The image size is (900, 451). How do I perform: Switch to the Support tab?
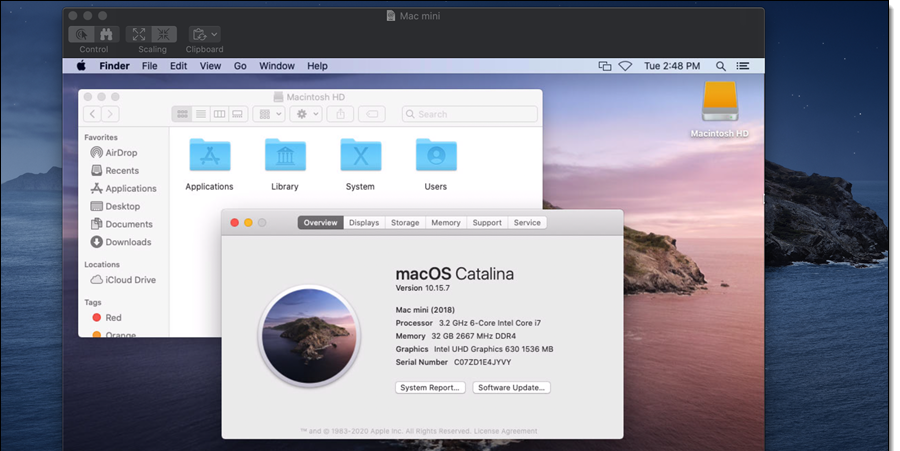tap(487, 223)
